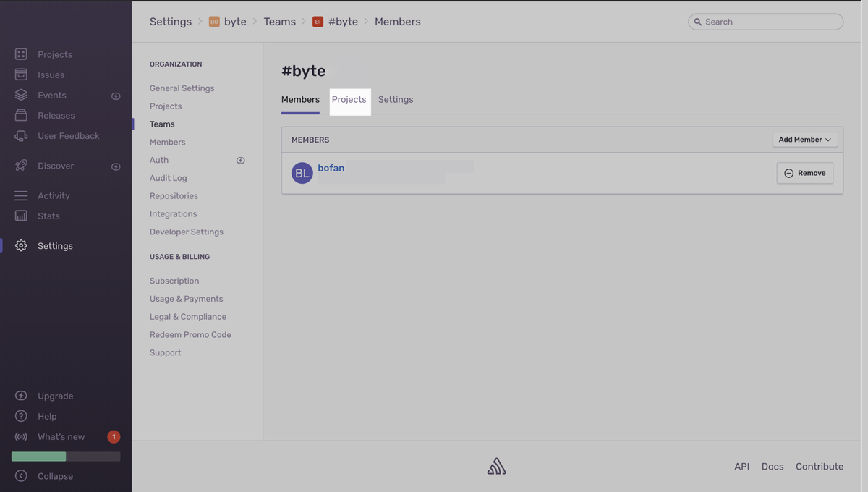Click the upgrade badge beside Events
This screenshot has width=868, height=492.
pyautogui.click(x=116, y=96)
